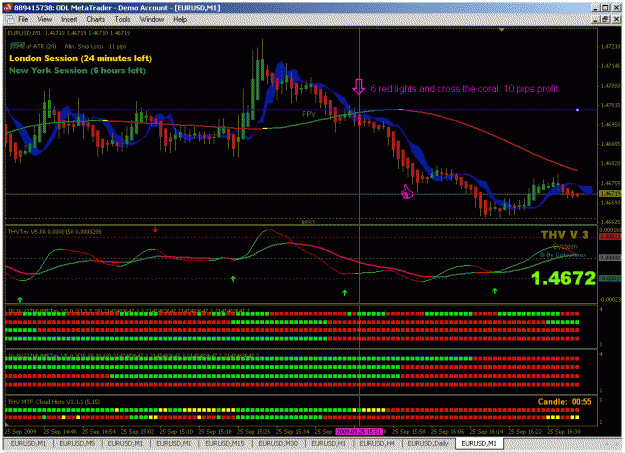The image size is (625, 453).
Task: Switch to the EURUSD,H1 chart tab
Action: (x=328, y=443)
